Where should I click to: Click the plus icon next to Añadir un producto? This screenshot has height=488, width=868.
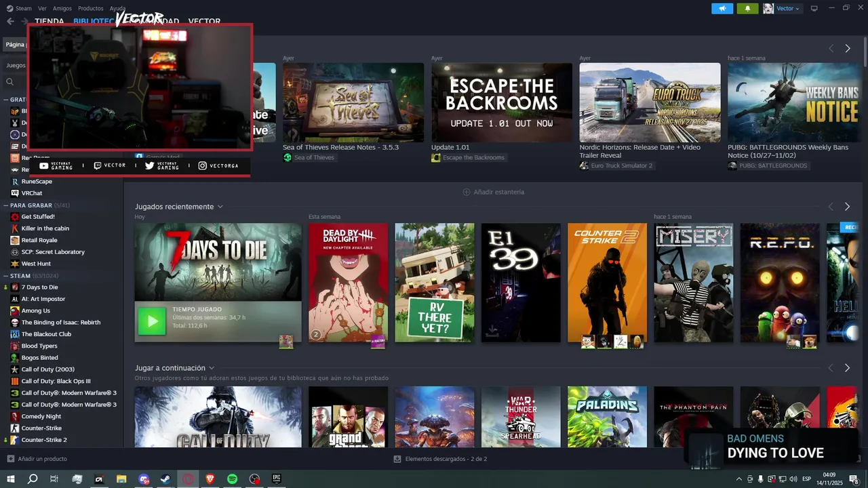coord(10,459)
